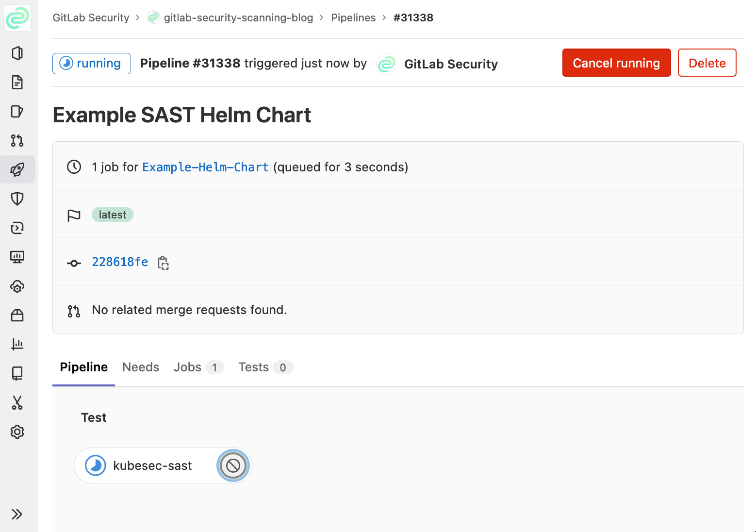The height and width of the screenshot is (532, 756).
Task: Switch to the Jobs tab
Action: click(x=188, y=367)
